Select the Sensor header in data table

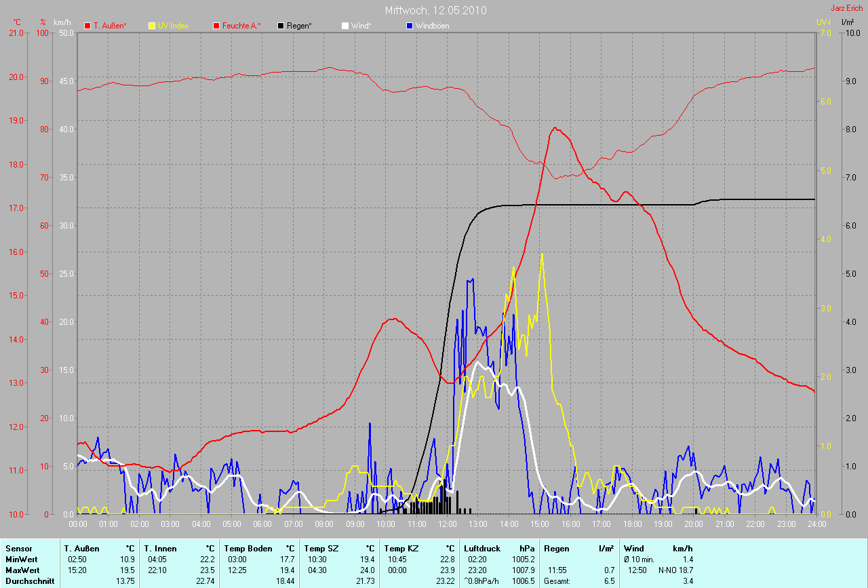point(19,548)
